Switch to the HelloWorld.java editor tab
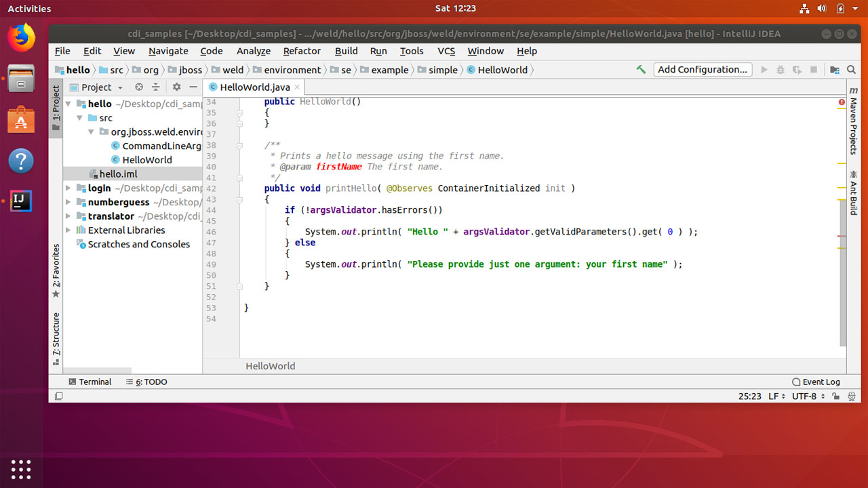Viewport: 868px width, 488px height. tap(253, 87)
